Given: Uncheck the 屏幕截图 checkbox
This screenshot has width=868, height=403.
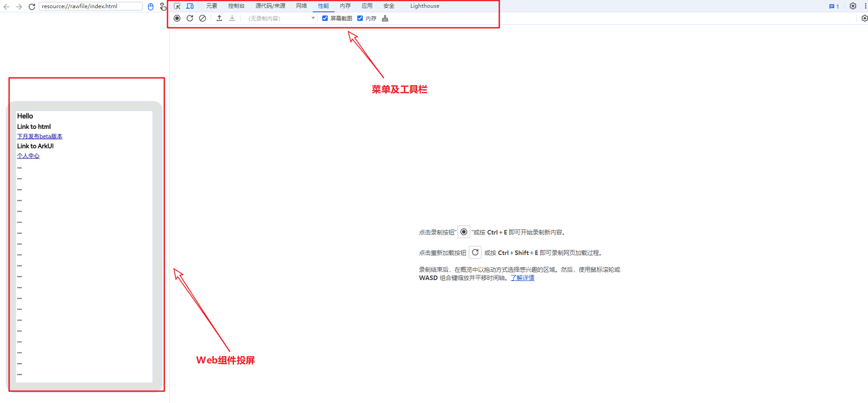Looking at the screenshot, I should (x=325, y=18).
